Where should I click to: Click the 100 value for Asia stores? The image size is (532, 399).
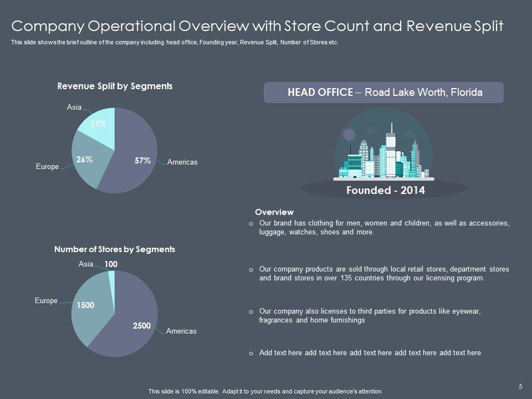[x=111, y=264]
